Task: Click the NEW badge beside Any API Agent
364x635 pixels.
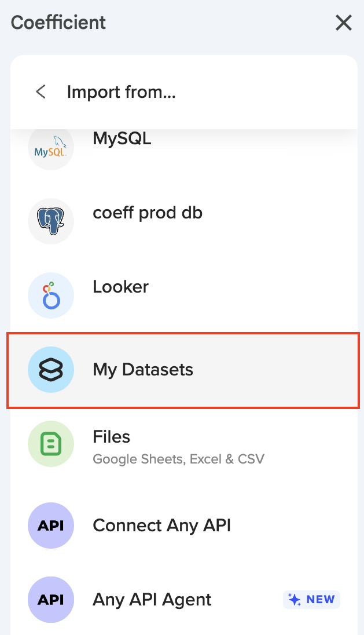Action: pos(311,600)
